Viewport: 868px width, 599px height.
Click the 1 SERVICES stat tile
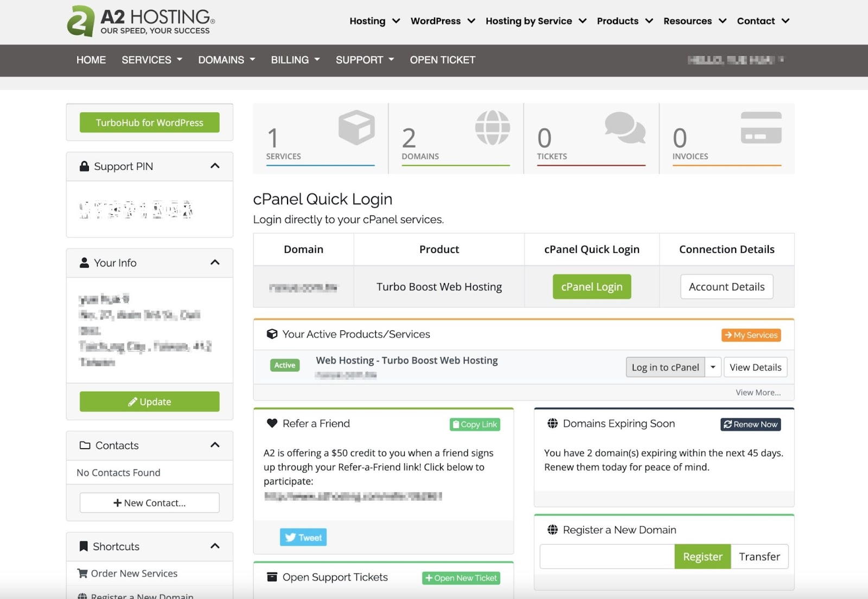pos(321,138)
